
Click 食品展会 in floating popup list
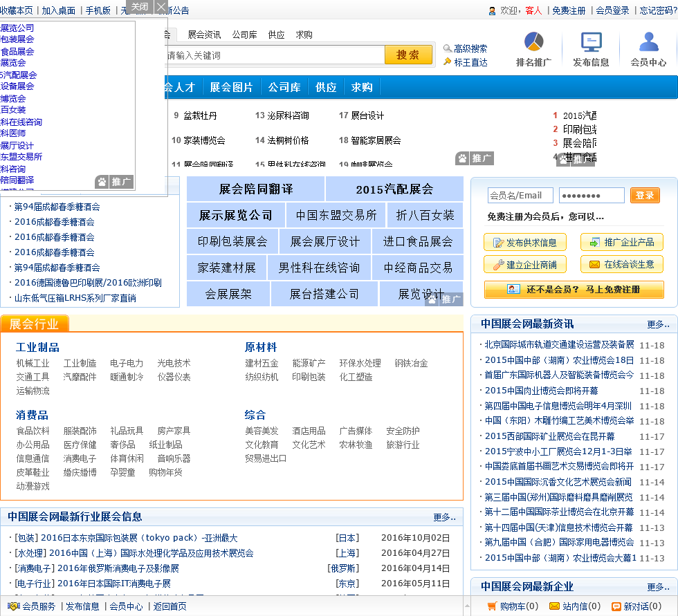17,51
